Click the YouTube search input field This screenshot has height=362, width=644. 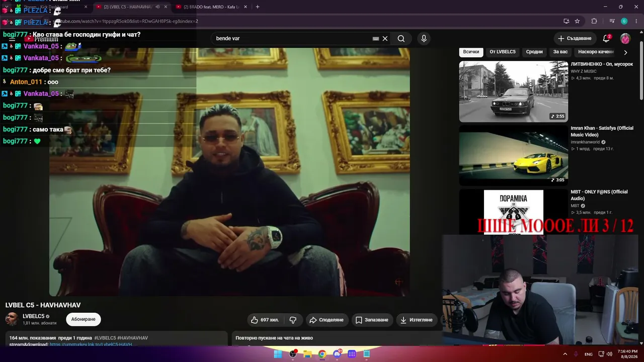point(293,39)
